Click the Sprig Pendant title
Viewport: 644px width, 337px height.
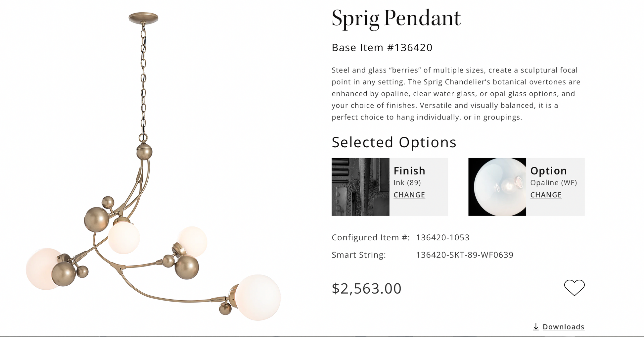396,18
